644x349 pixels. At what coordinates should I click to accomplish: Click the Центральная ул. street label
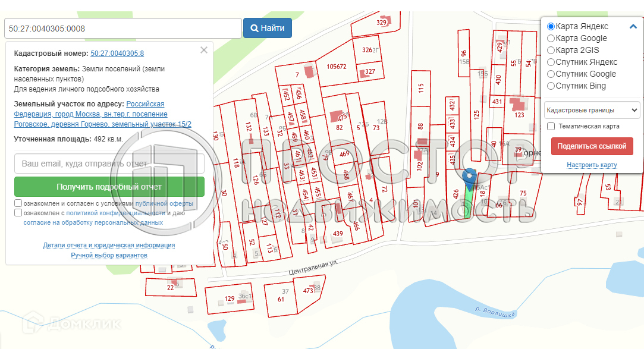point(313,268)
